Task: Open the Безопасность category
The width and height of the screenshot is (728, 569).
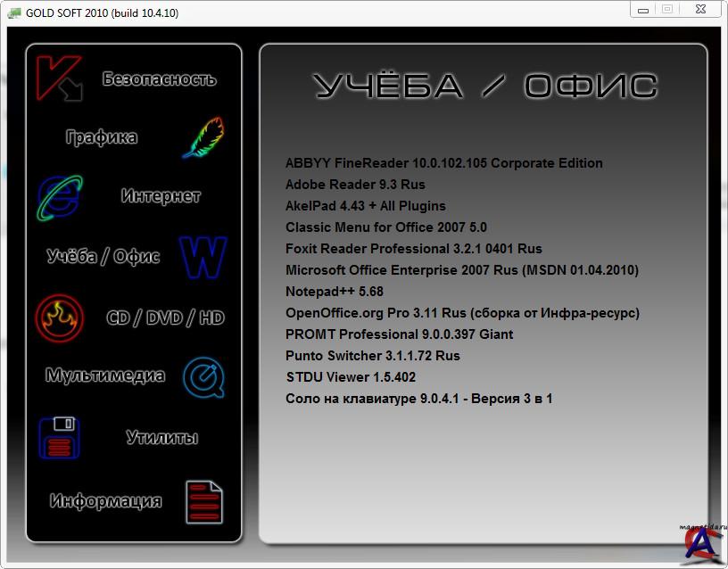Action: pos(159,78)
